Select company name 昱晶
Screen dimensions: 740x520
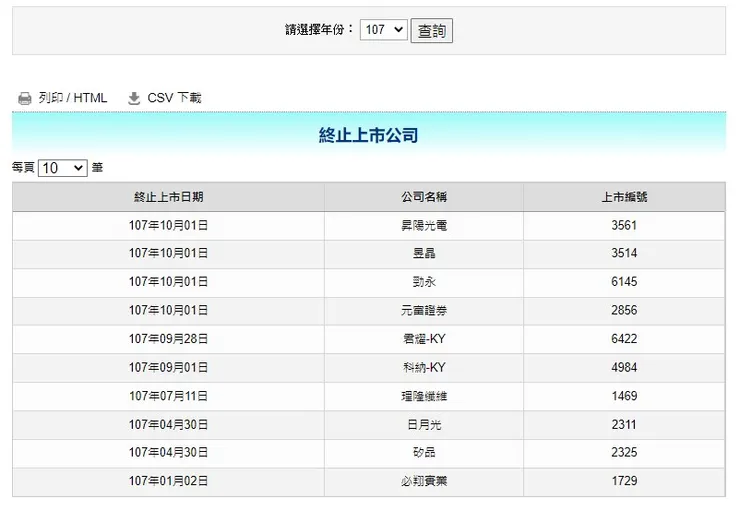click(x=424, y=253)
